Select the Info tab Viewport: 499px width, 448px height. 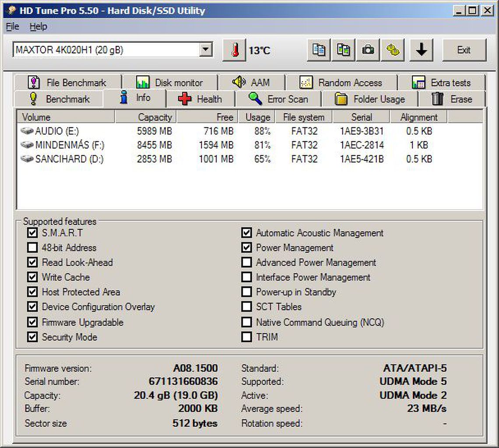click(135, 98)
